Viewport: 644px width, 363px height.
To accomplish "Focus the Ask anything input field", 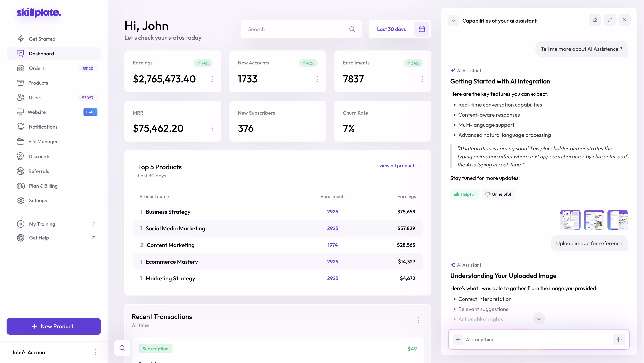I will [537, 339].
